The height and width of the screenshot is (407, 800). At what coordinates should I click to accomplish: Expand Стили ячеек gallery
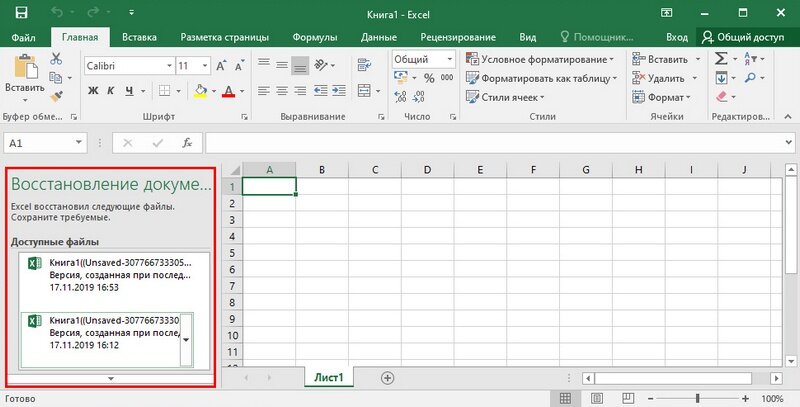click(505, 97)
